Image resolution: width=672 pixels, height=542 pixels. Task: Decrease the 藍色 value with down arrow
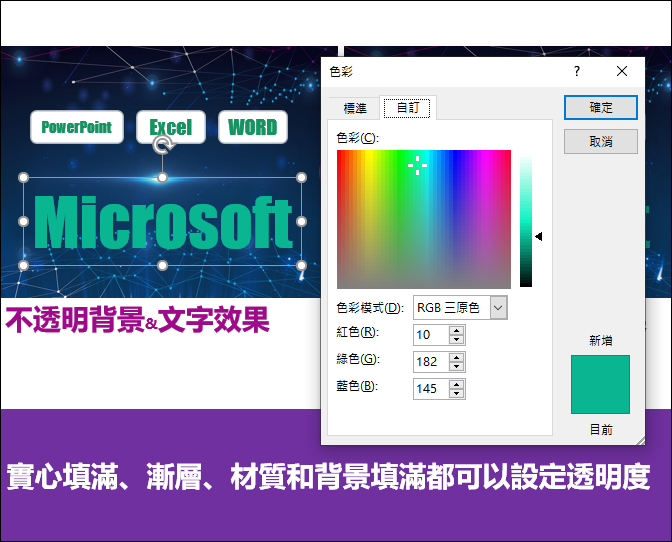(x=456, y=393)
